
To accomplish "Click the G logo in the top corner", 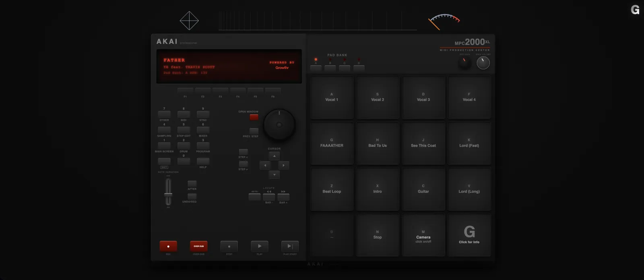I will 635,10.
